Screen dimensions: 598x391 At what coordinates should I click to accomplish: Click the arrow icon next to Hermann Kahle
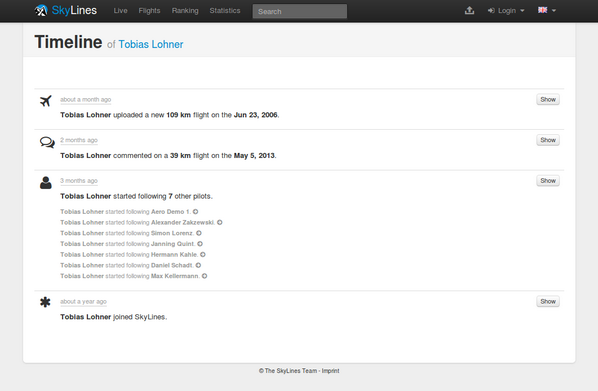coord(203,254)
